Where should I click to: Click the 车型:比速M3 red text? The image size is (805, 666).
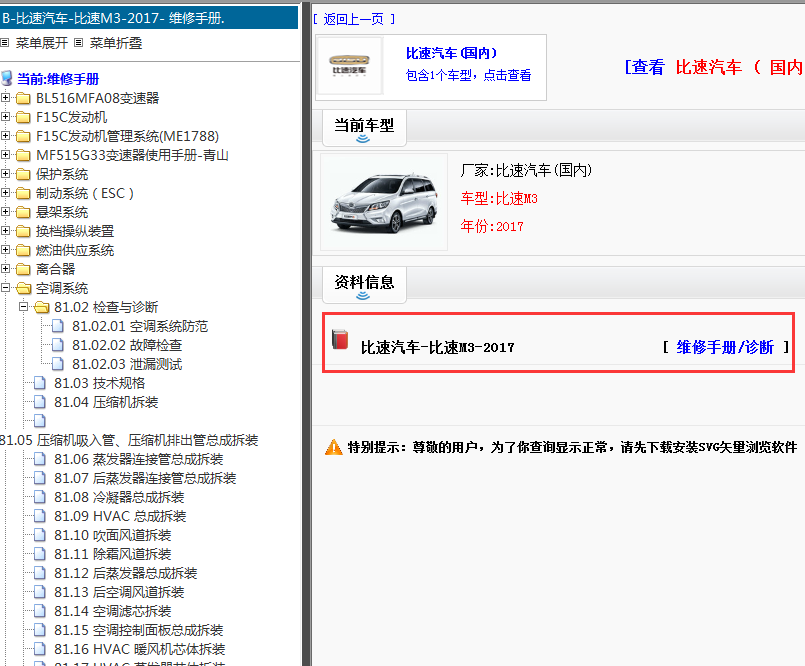click(499, 198)
